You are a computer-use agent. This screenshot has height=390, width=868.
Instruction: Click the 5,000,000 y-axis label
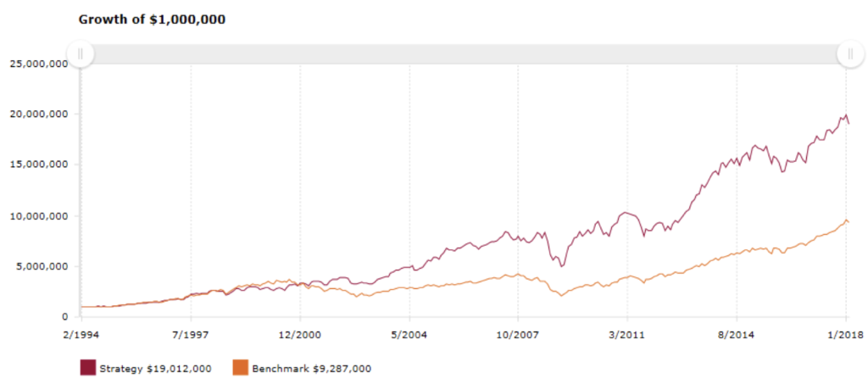pyautogui.click(x=42, y=266)
